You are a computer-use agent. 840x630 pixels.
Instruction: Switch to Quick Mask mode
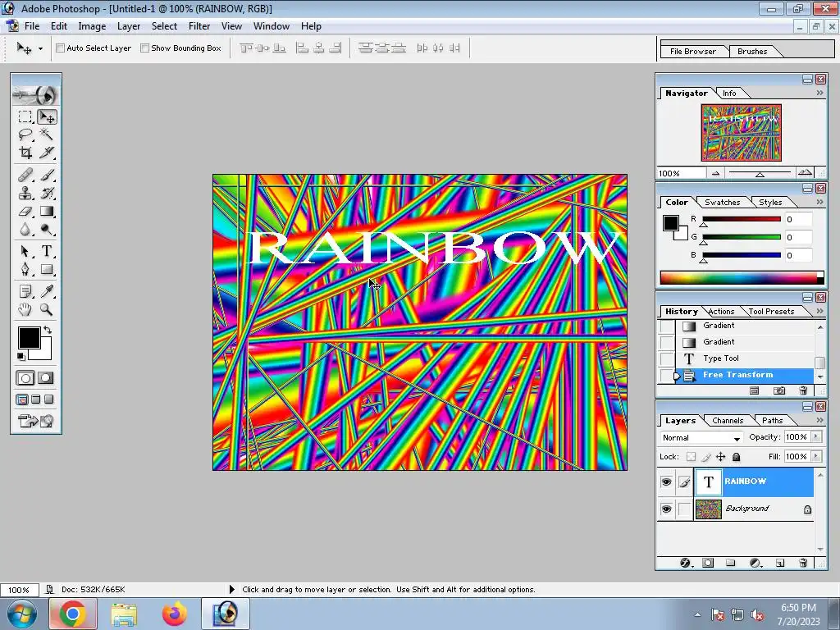pyautogui.click(x=46, y=378)
